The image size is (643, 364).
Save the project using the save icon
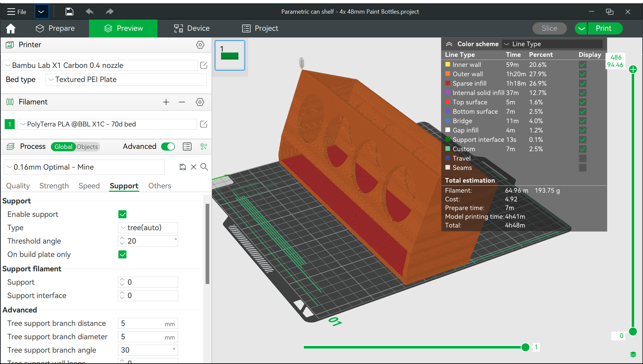coord(69,11)
